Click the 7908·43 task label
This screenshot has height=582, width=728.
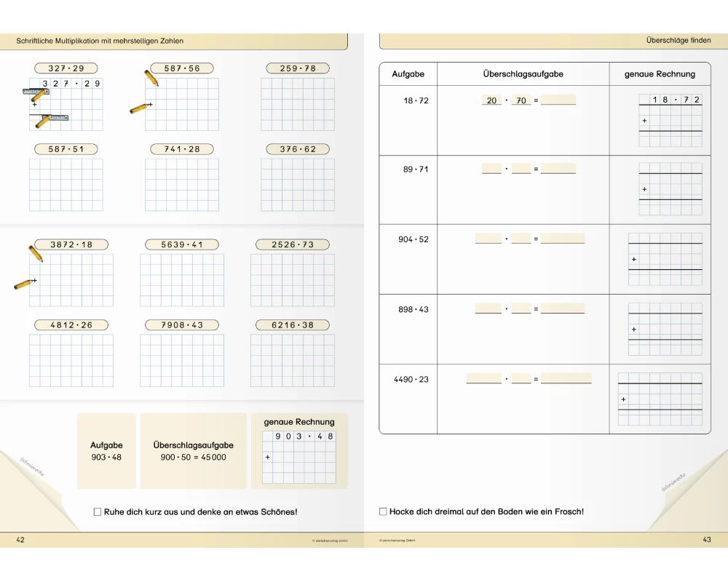[x=182, y=324]
